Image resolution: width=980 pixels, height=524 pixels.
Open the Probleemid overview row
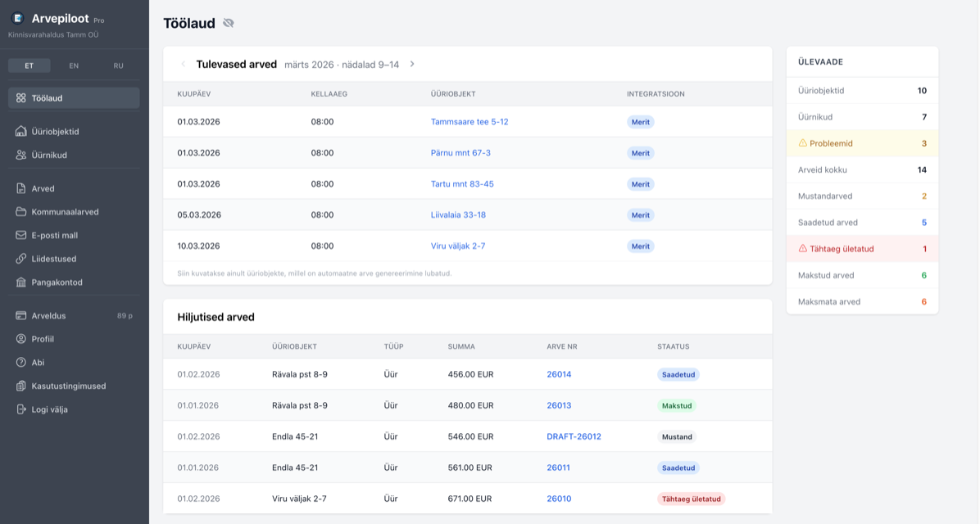(x=862, y=143)
